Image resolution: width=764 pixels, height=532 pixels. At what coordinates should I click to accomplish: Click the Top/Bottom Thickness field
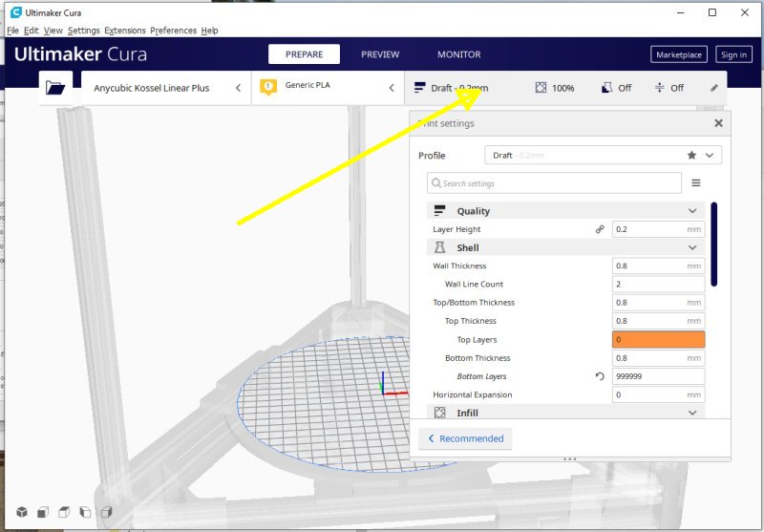[658, 303]
